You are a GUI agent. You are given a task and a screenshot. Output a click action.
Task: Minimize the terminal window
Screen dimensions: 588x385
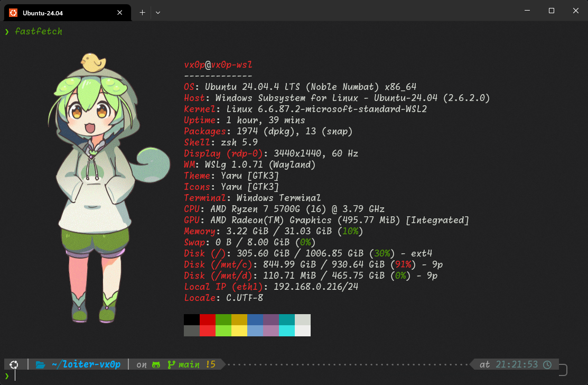(527, 11)
